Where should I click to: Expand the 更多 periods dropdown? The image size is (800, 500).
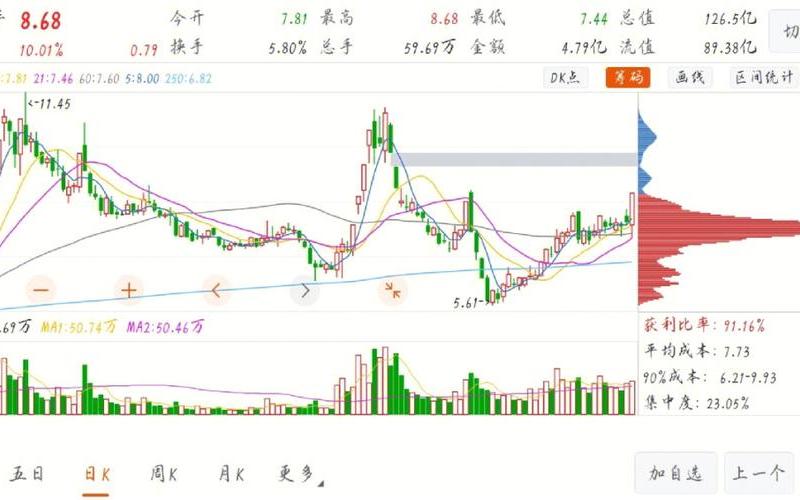tap(300, 474)
